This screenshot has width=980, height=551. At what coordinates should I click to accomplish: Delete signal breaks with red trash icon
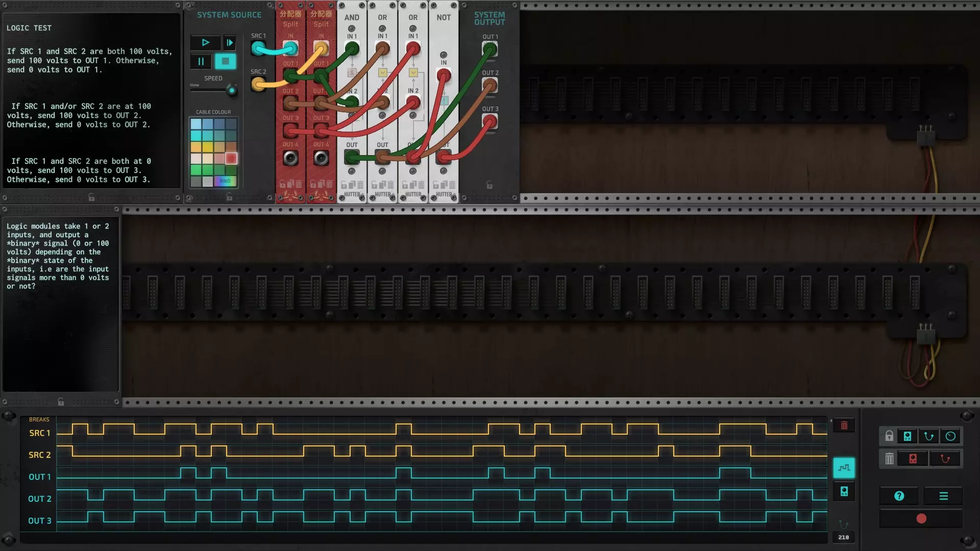(x=844, y=425)
